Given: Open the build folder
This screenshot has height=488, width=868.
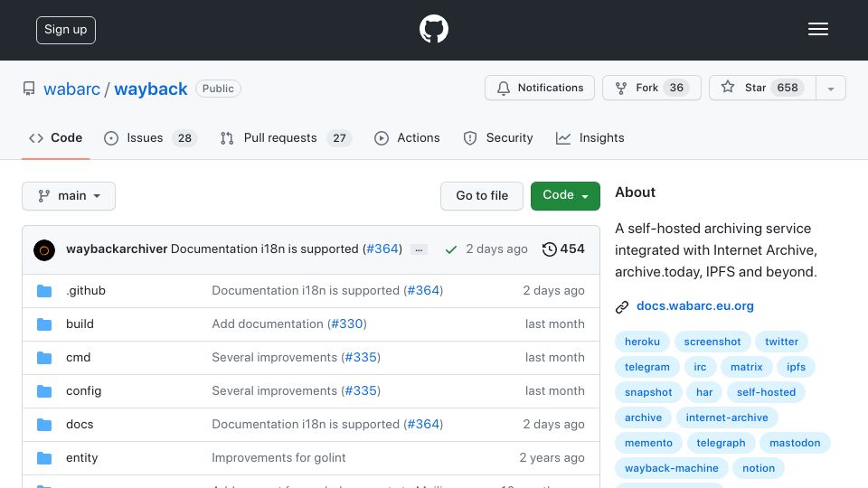Looking at the screenshot, I should [80, 324].
